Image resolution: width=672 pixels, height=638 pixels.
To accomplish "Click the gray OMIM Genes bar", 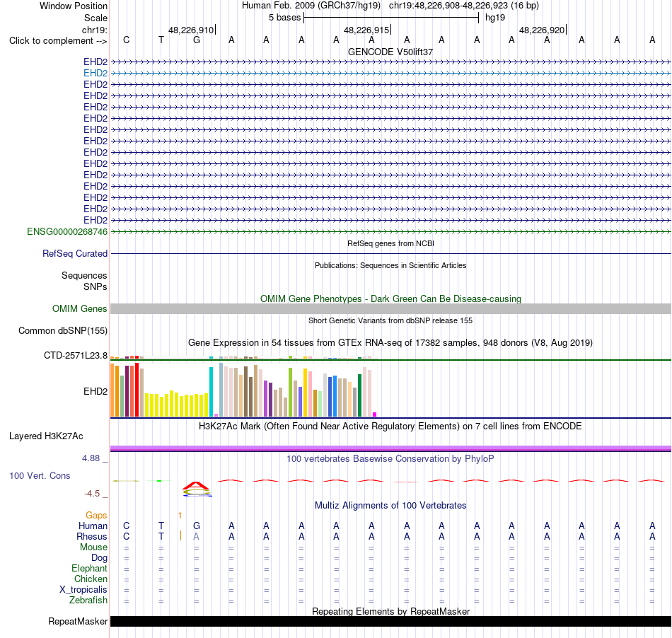I will 390,308.
